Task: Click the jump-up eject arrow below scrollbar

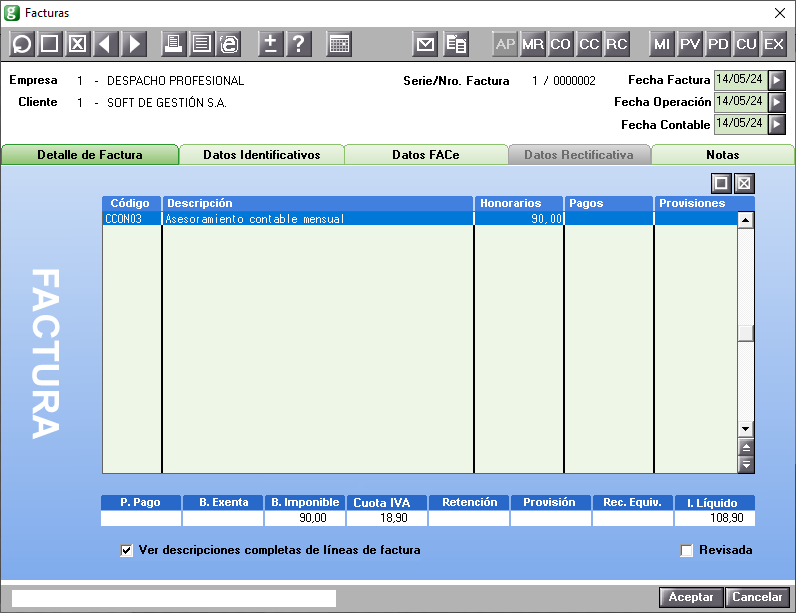Action: point(746,448)
